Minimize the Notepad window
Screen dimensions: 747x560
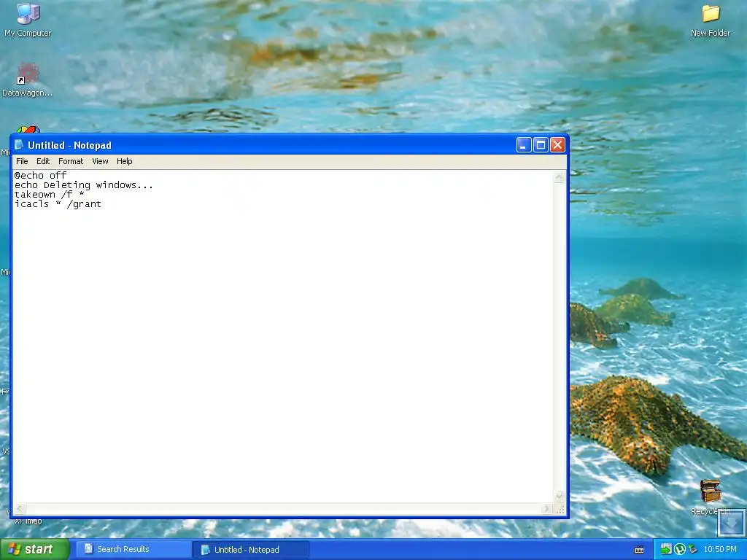tap(524, 145)
